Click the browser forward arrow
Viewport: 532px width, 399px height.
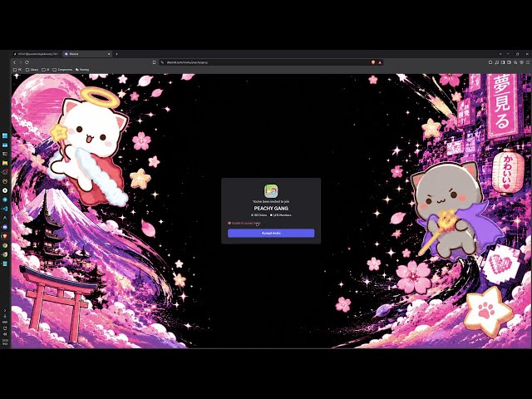point(21,62)
